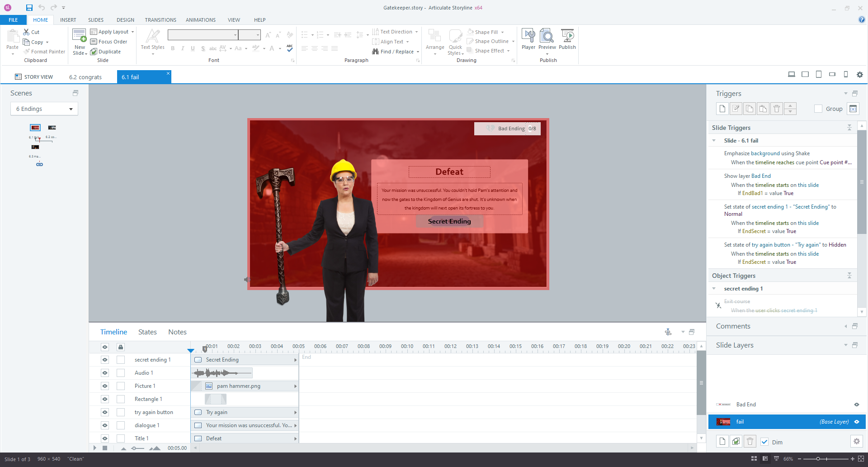The image size is (868, 467).
Task: Select the fail base layer
Action: pyautogui.click(x=787, y=422)
